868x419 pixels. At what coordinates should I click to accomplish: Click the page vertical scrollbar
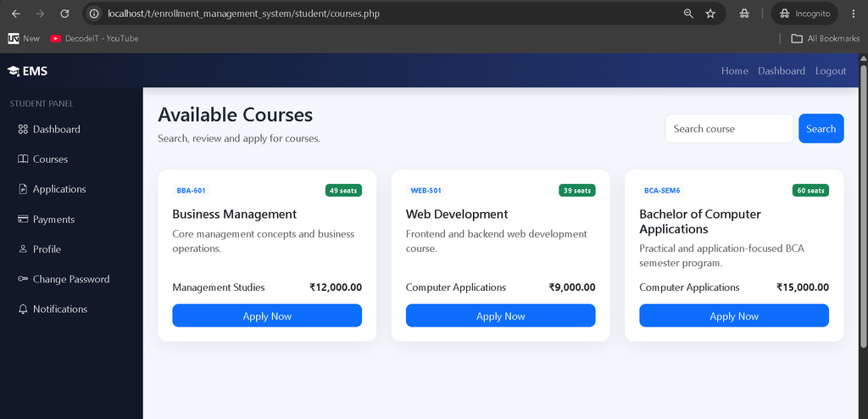(863, 206)
